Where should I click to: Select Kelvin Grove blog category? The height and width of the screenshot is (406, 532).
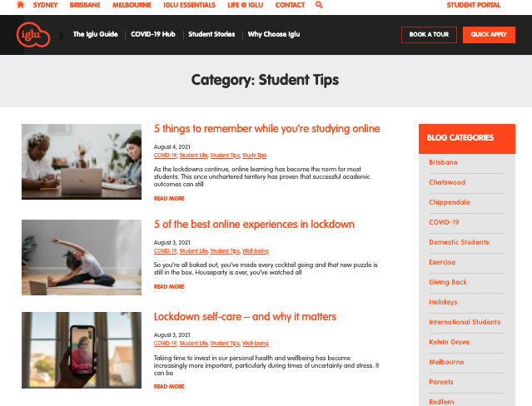click(449, 342)
